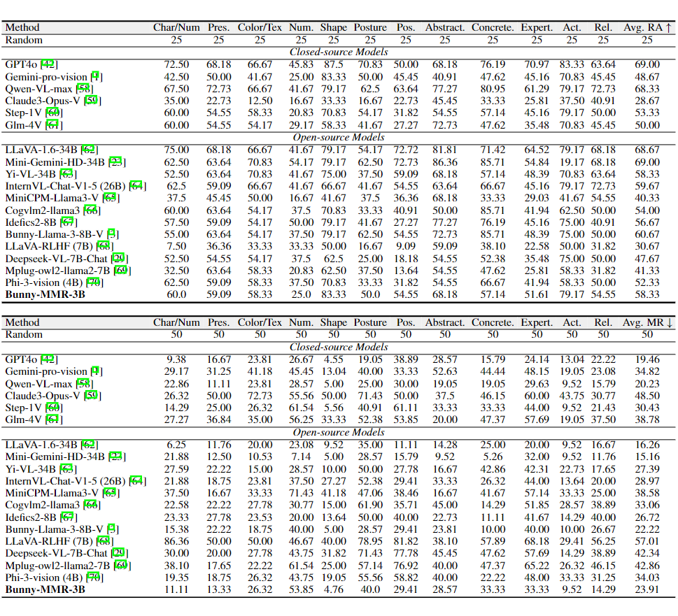The height and width of the screenshot is (616, 678).
Task: Click Step-1V reference link in RA table
Action: pyautogui.click(x=54, y=113)
